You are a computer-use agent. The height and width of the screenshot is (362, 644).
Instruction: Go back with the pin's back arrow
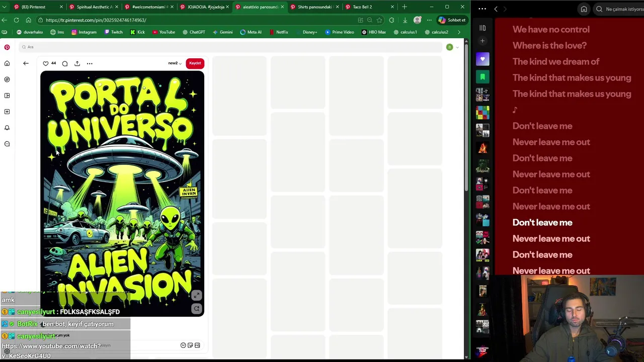(x=26, y=63)
